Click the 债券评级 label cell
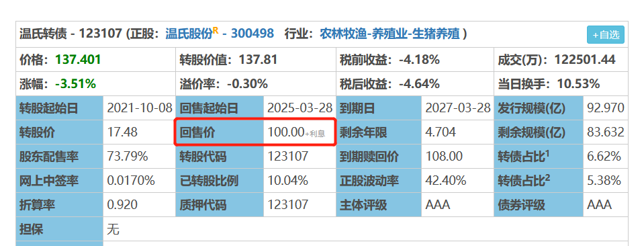 (539, 205)
